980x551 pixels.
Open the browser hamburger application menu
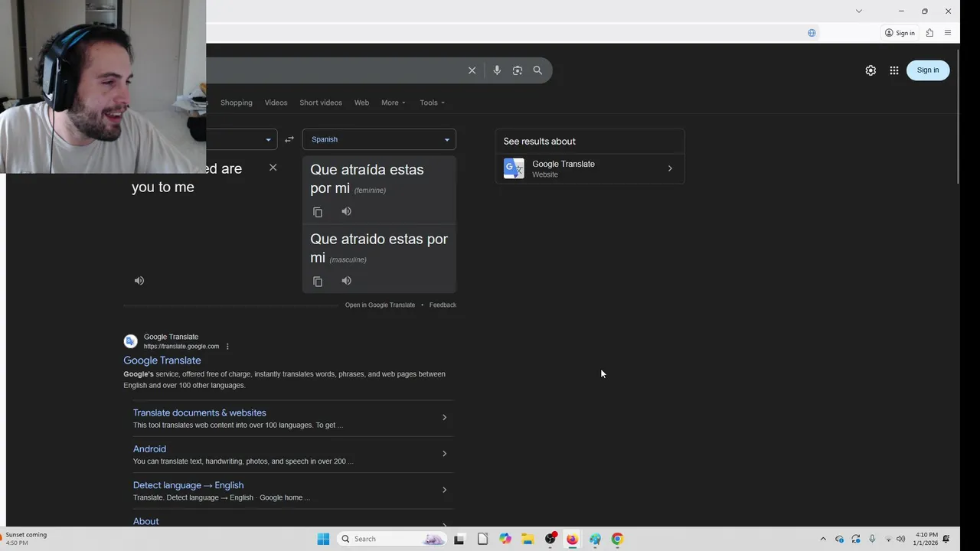point(948,33)
